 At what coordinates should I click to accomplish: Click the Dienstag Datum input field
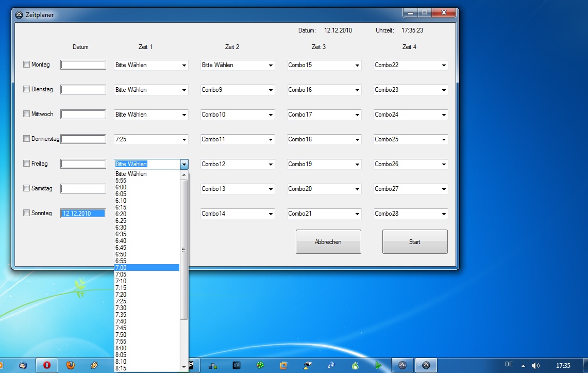pyautogui.click(x=83, y=90)
